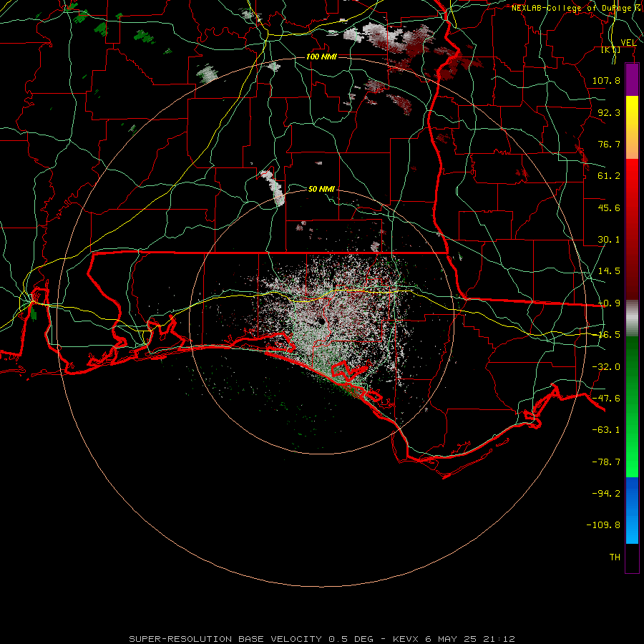Click the TH legend label
644x644 pixels.
(615, 557)
